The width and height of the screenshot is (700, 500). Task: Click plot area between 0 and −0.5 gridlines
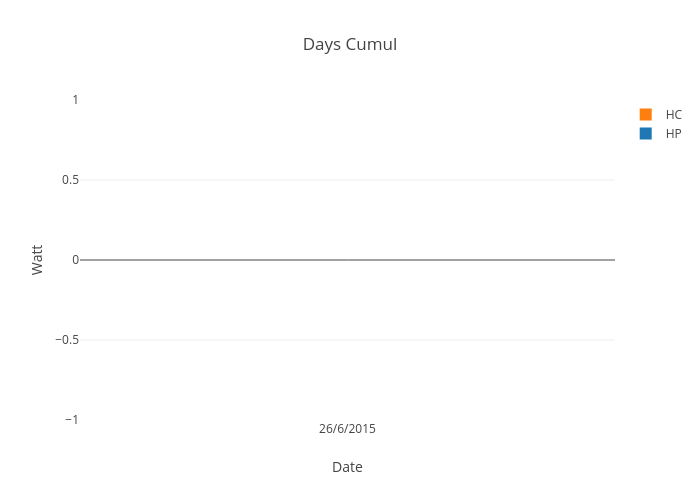click(x=347, y=300)
